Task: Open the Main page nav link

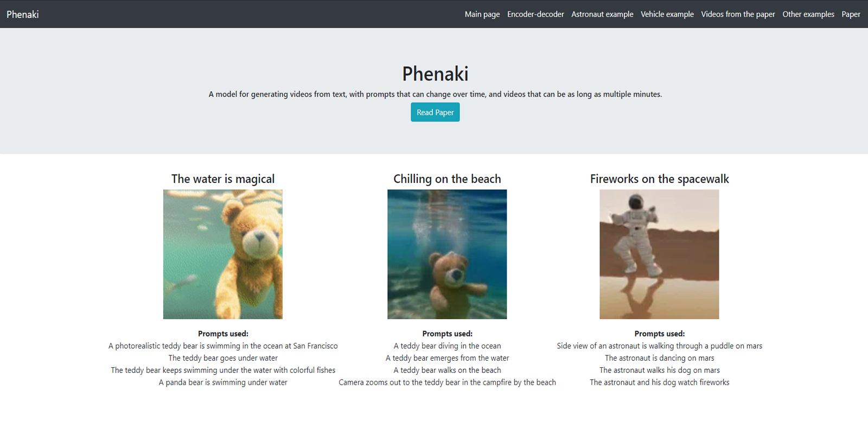Action: point(482,15)
